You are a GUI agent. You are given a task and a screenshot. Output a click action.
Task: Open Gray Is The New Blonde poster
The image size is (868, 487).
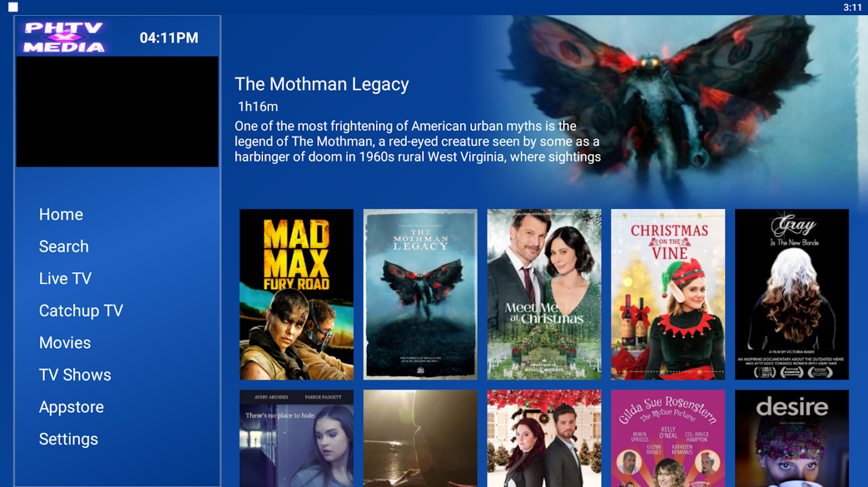pos(792,295)
